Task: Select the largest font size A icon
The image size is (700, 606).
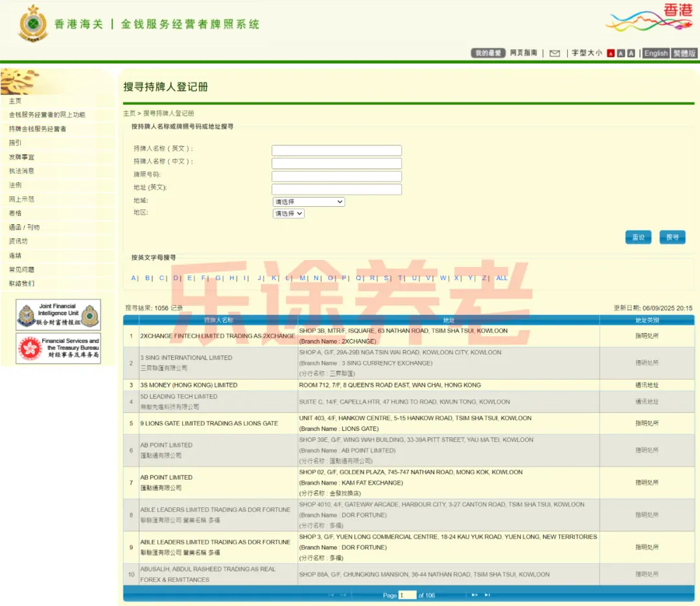Action: [631, 54]
